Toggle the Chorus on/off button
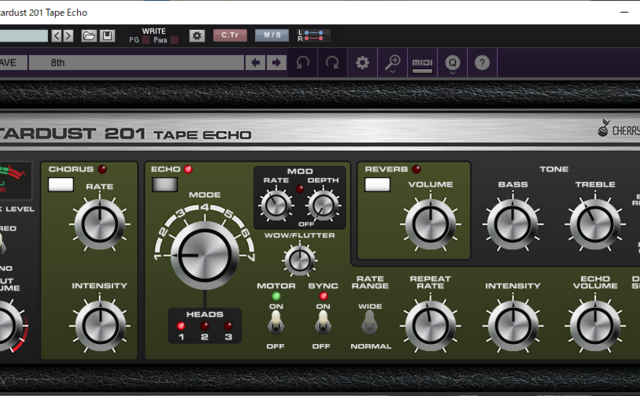The image size is (640, 396). (x=61, y=185)
